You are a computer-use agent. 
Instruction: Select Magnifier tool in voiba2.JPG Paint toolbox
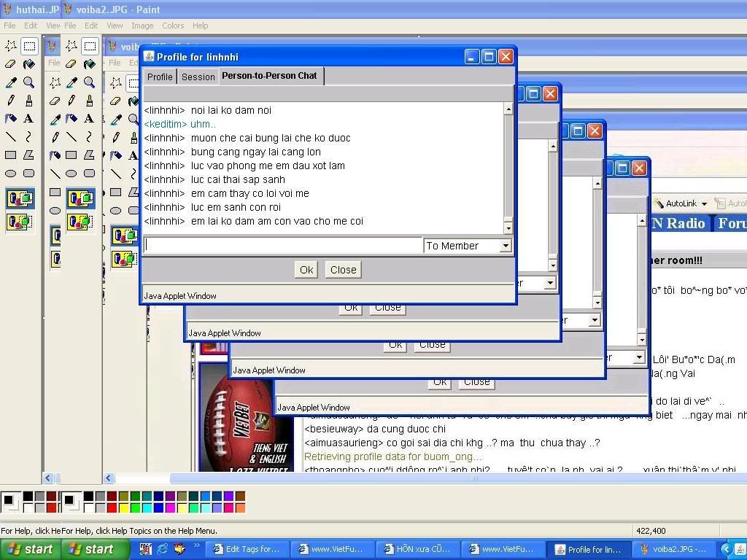coord(89,82)
